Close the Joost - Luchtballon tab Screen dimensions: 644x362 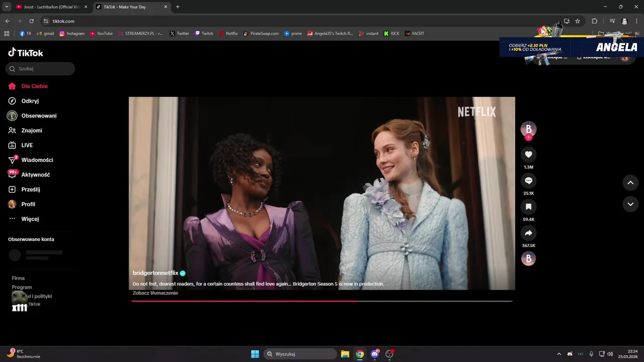(86, 7)
